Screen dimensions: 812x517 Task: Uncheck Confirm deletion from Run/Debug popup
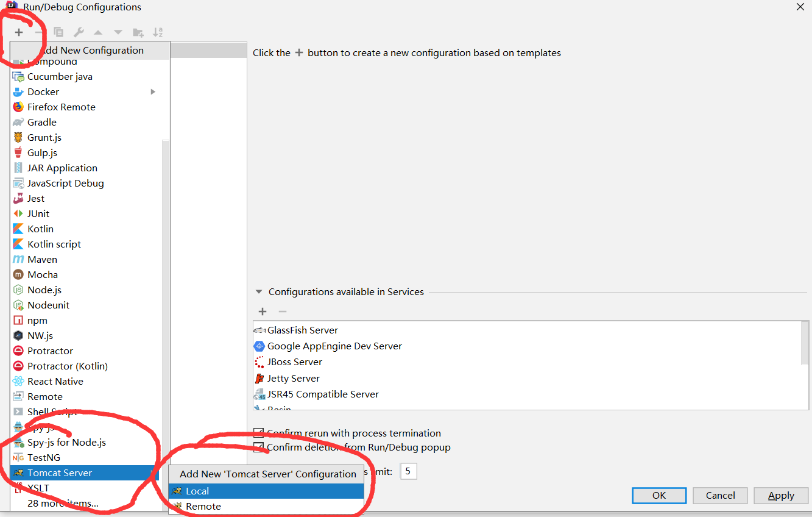(258, 447)
